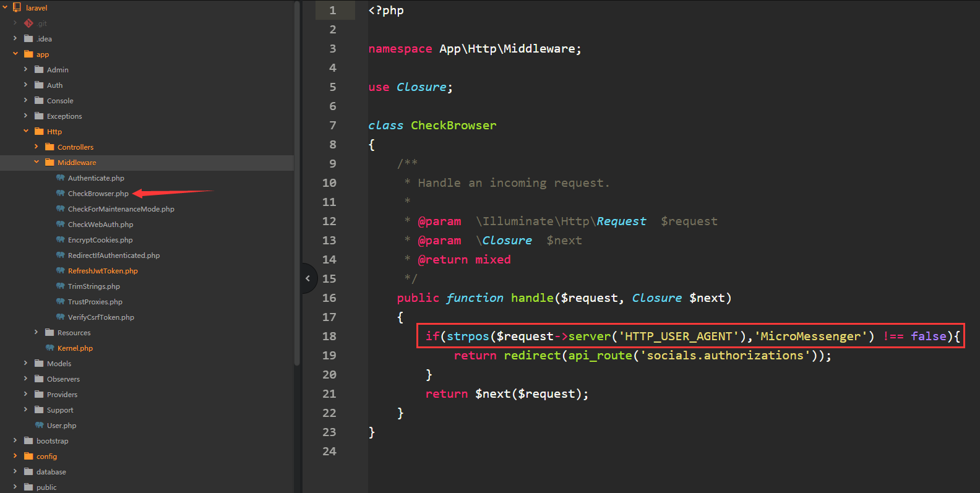Click the Middleware folder icon
Image resolution: width=980 pixels, height=493 pixels.
click(49, 162)
